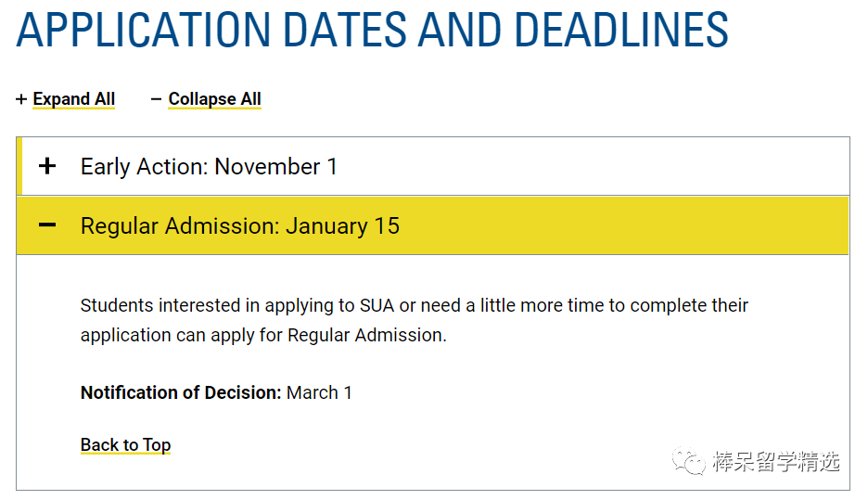Click the Notification of Decision label
868x500 pixels.
(181, 392)
